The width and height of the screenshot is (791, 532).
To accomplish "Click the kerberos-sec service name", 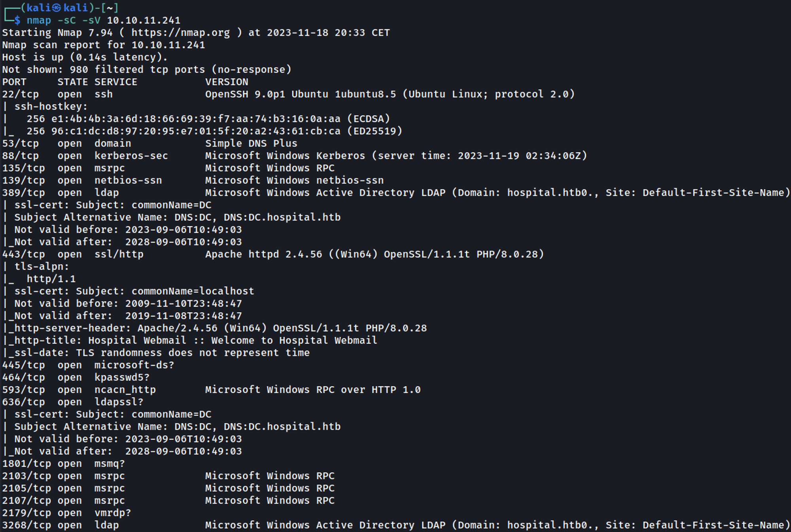I will 131,156.
